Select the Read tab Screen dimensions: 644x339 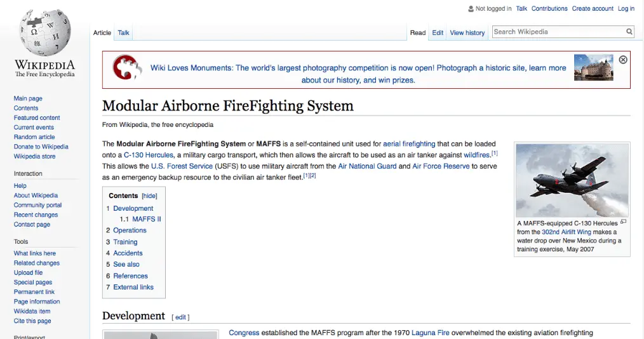pos(418,33)
